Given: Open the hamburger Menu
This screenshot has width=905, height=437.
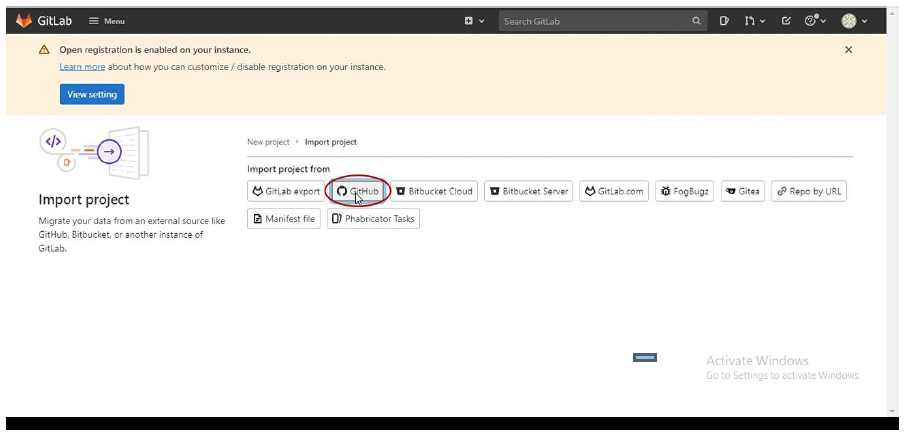Looking at the screenshot, I should coord(107,21).
